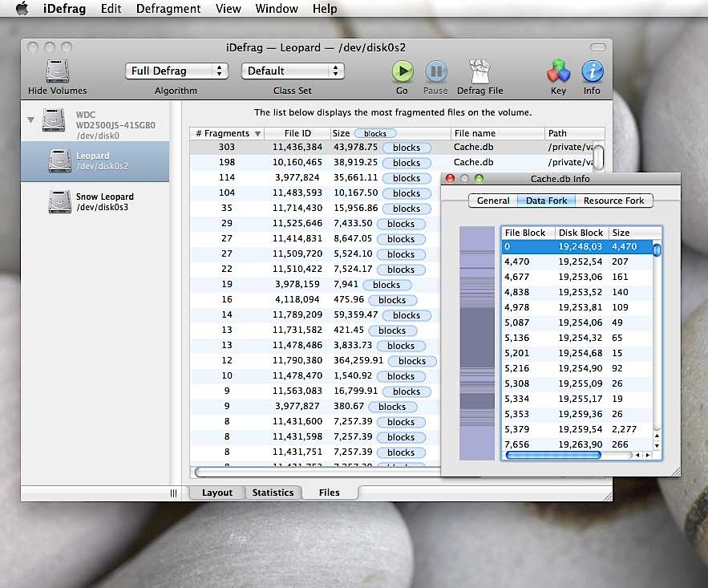Image resolution: width=708 pixels, height=588 pixels.
Task: Click the Defrag File icon
Action: tap(479, 71)
